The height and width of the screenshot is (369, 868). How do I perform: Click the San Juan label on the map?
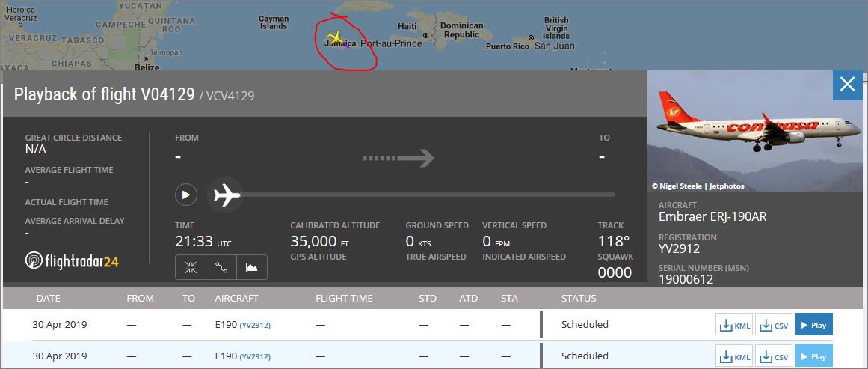[554, 46]
